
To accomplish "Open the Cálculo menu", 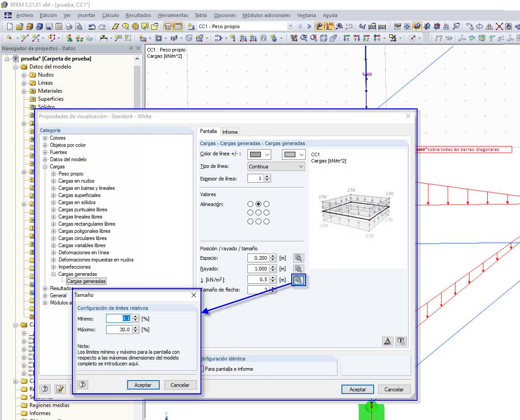I will (110, 15).
